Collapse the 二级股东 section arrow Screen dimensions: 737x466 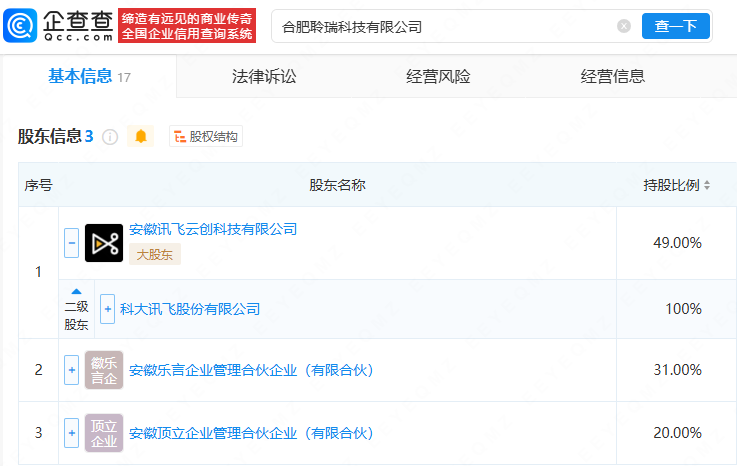point(76,292)
